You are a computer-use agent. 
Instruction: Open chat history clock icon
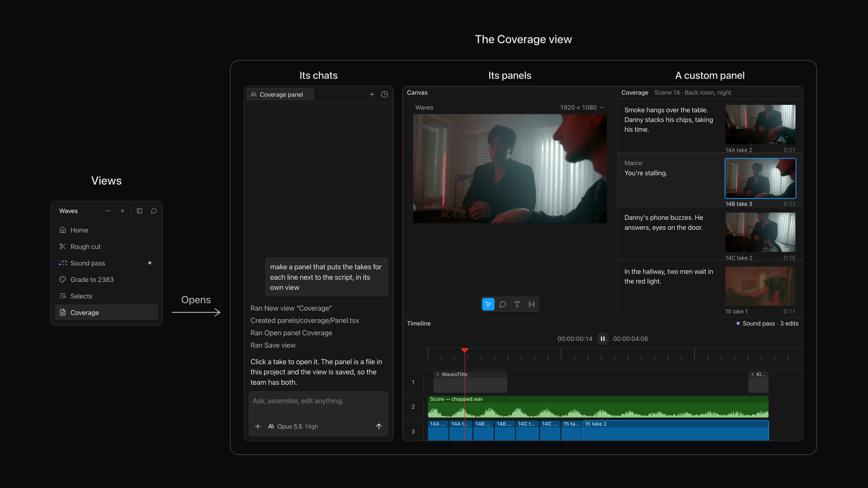point(384,95)
